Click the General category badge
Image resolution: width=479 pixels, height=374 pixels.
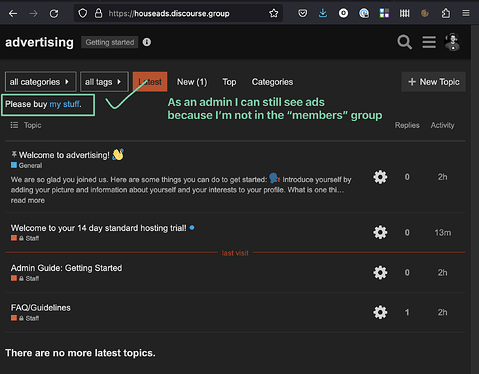(27, 165)
